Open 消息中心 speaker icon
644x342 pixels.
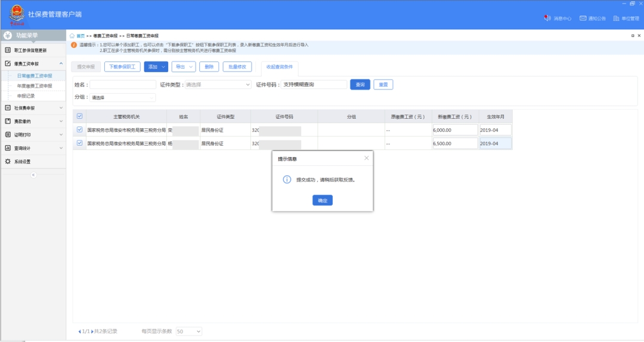pyautogui.click(x=547, y=19)
